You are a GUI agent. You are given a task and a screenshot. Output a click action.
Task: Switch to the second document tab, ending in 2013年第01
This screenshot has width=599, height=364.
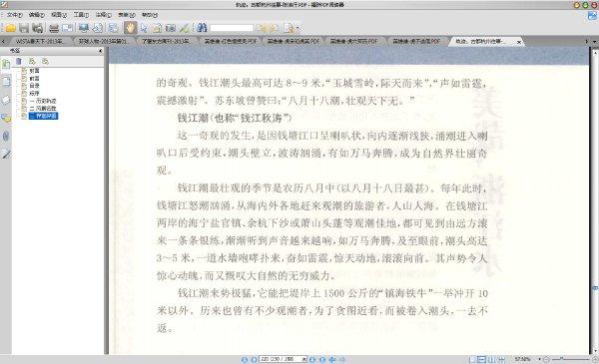[x=102, y=41]
